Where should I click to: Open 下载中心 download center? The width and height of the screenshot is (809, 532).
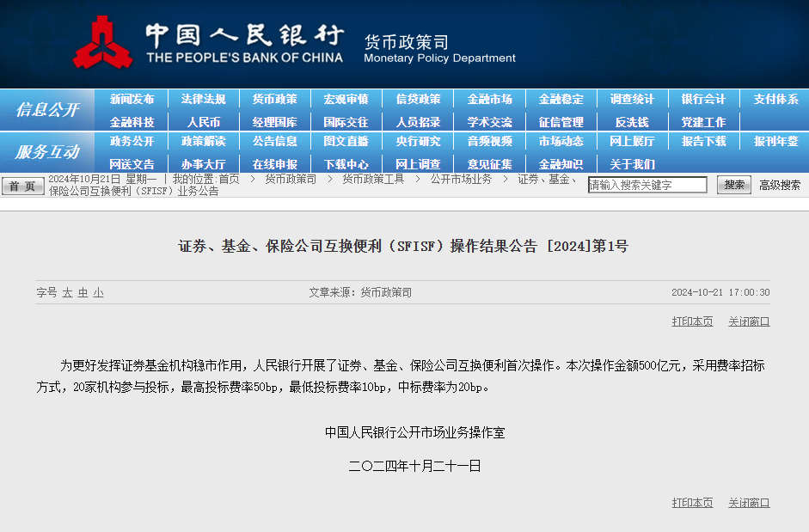346,164
